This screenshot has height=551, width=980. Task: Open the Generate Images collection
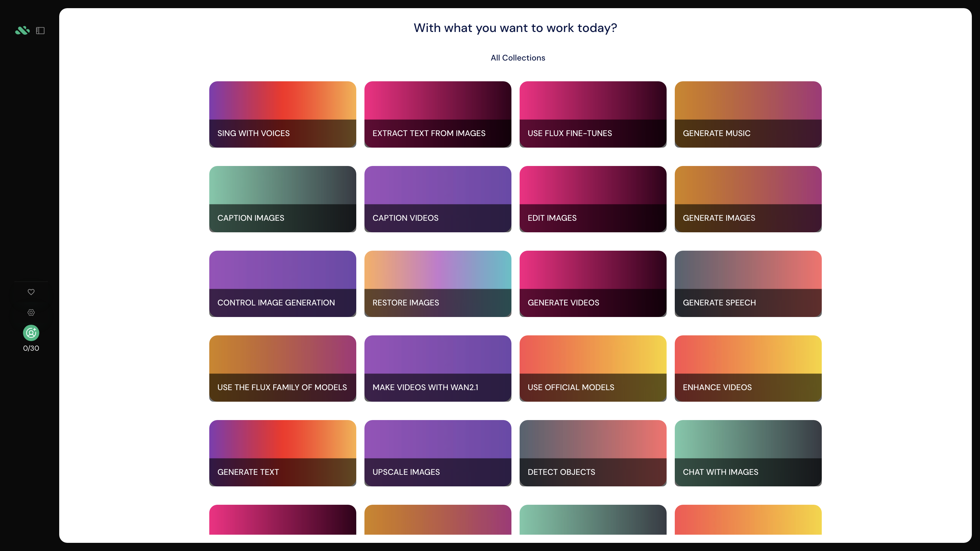pos(748,199)
